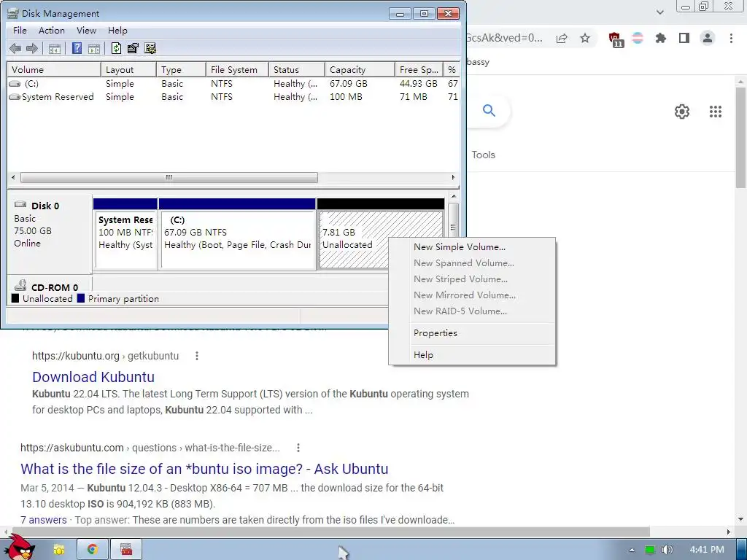747x560 pixels.
Task: Open Help via the blue question mark icon
Action: 77,48
